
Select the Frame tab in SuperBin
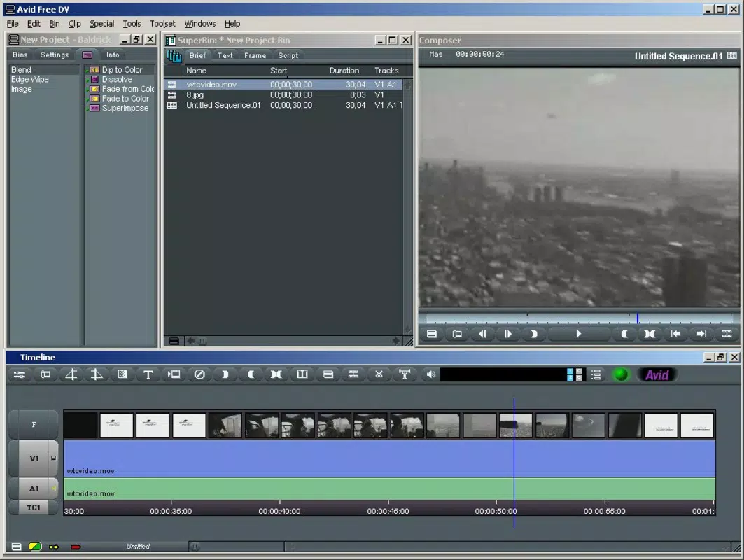pos(255,55)
